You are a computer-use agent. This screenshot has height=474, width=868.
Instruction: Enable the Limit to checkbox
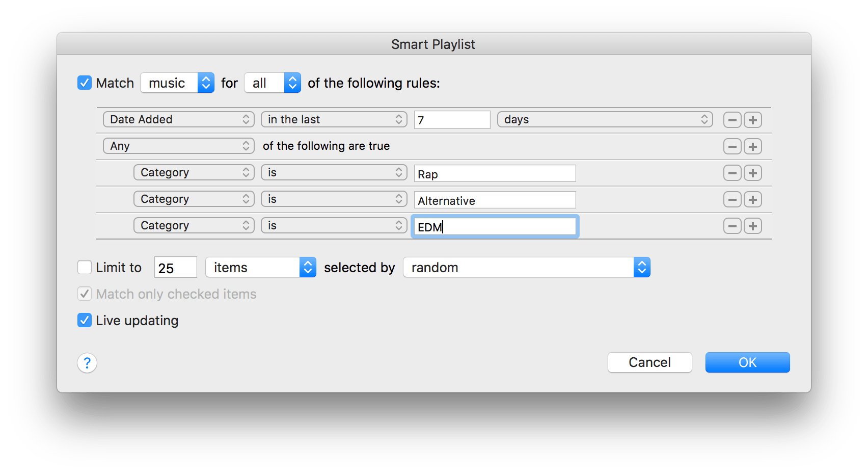pos(85,267)
